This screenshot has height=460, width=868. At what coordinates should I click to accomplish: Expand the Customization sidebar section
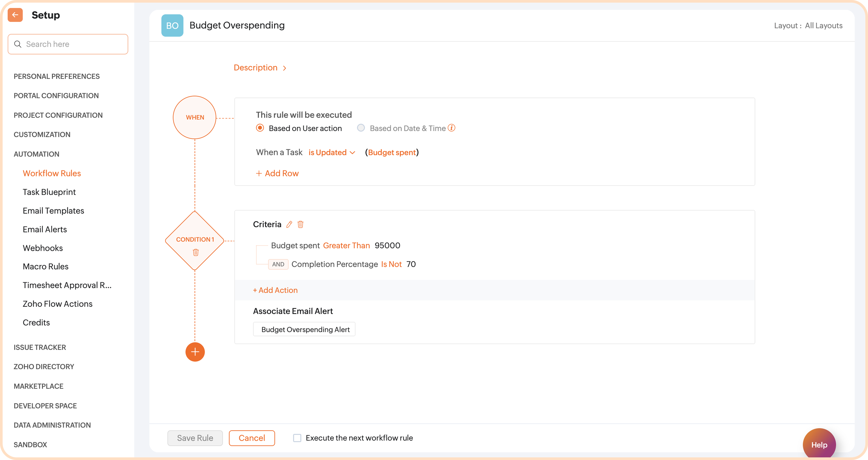pyautogui.click(x=42, y=134)
